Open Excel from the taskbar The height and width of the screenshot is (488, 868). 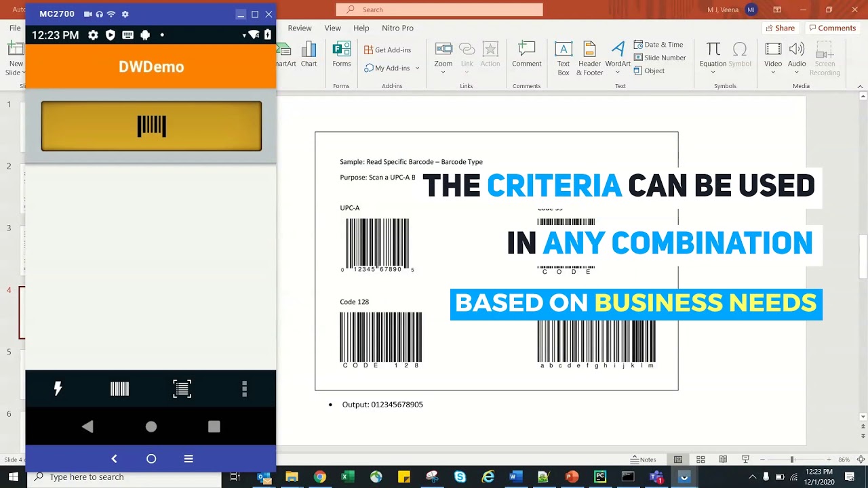pyautogui.click(x=347, y=477)
